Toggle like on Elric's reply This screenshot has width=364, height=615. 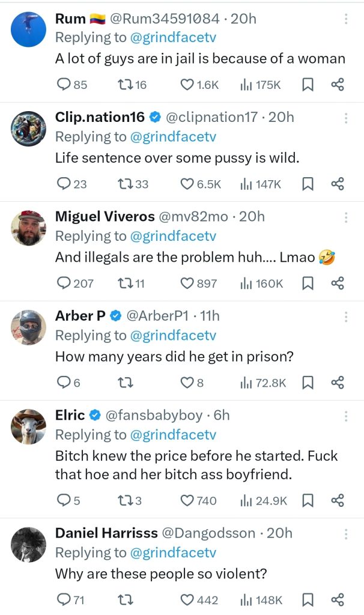click(x=187, y=500)
